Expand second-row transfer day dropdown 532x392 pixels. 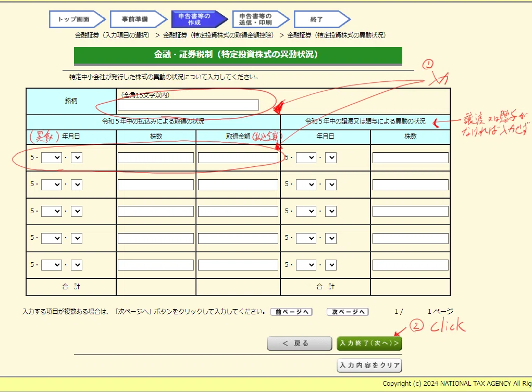coord(331,185)
